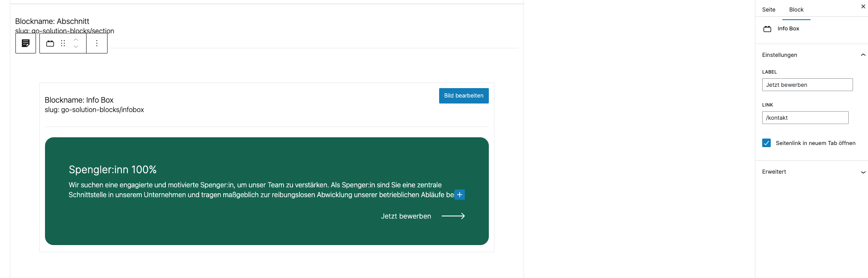This screenshot has height=278, width=868.
Task: Click the Jetzt bewerben link in the green box
Action: point(406,216)
